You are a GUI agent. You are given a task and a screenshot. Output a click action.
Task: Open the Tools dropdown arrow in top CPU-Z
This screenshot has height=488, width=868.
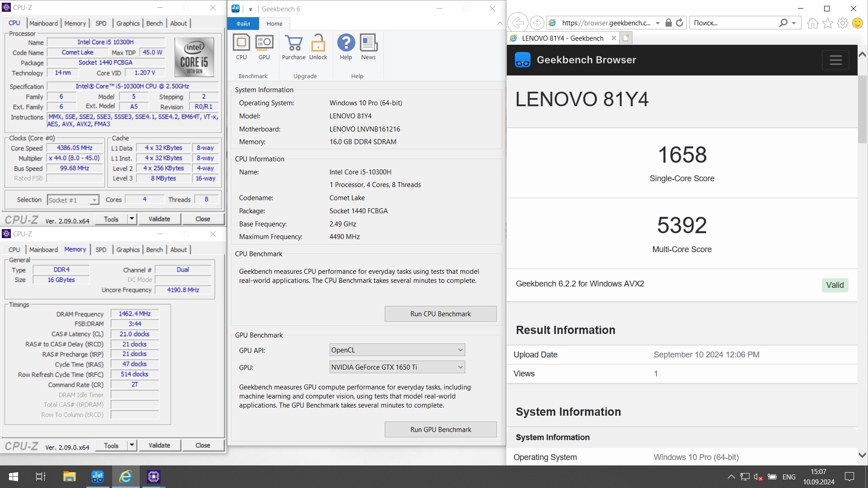tap(132, 219)
